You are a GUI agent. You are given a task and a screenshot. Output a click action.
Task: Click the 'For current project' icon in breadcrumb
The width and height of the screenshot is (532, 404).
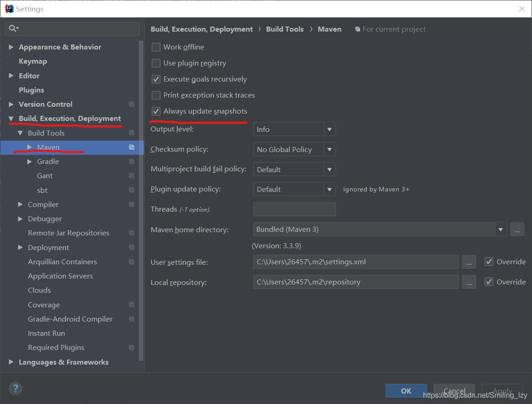pos(358,29)
